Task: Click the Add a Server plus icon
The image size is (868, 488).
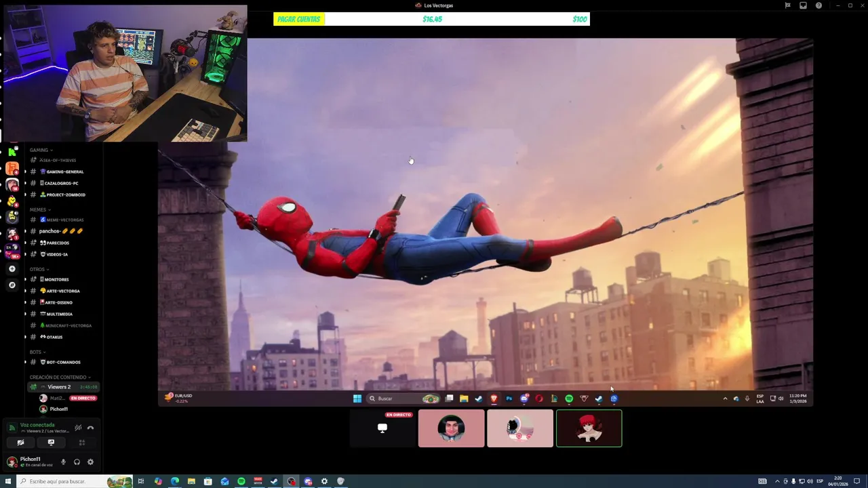Action: [12, 268]
